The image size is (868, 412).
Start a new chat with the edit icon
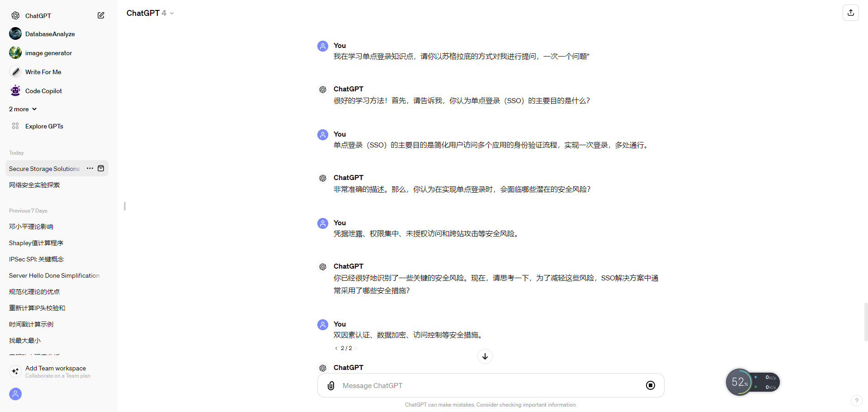[x=101, y=15]
